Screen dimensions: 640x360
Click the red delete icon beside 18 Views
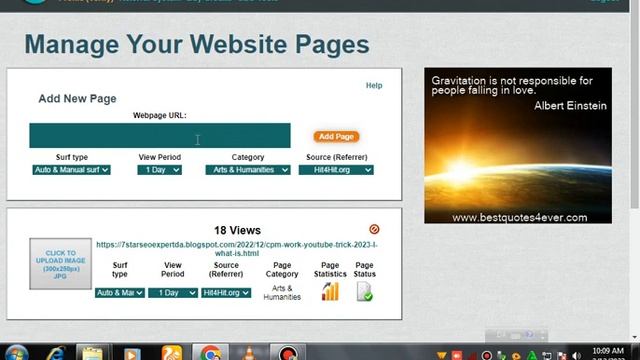pos(374,229)
